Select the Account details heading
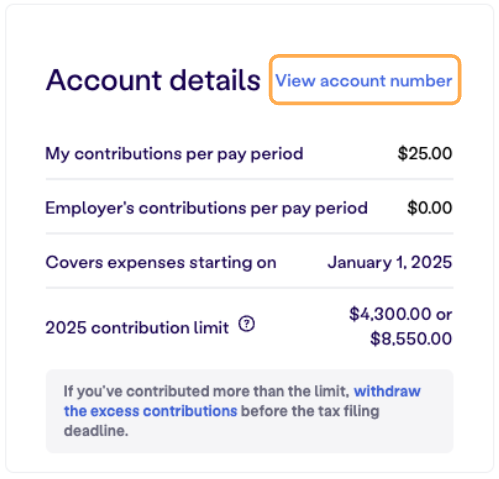The width and height of the screenshot is (499, 479). pos(153,80)
